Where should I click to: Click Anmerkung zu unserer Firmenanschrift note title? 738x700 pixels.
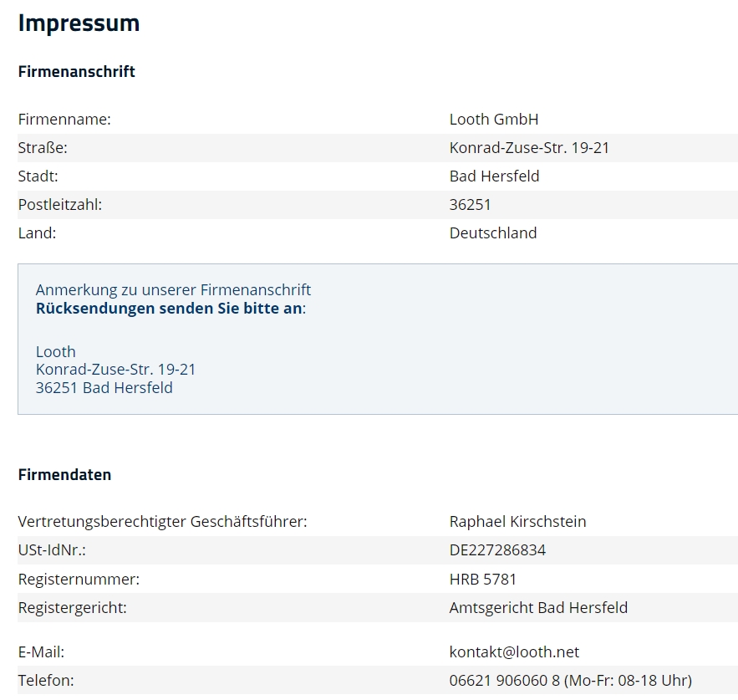[x=173, y=290]
